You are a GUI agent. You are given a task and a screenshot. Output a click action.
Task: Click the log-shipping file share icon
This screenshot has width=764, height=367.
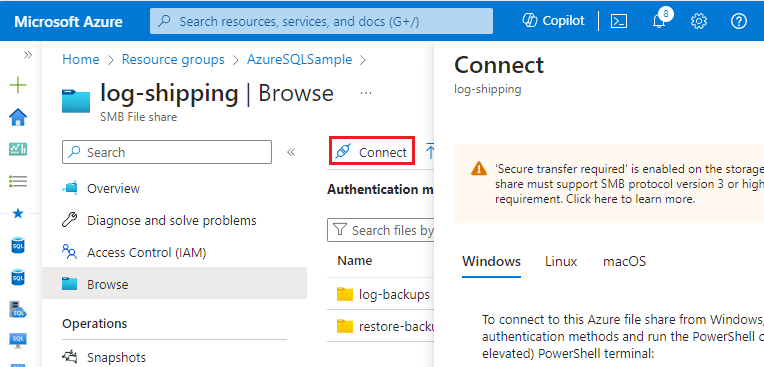76,101
